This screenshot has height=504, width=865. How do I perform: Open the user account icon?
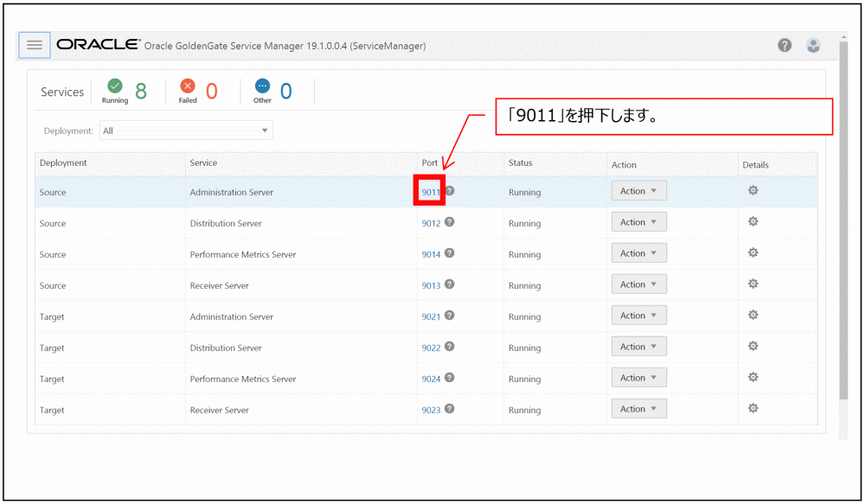tap(813, 45)
